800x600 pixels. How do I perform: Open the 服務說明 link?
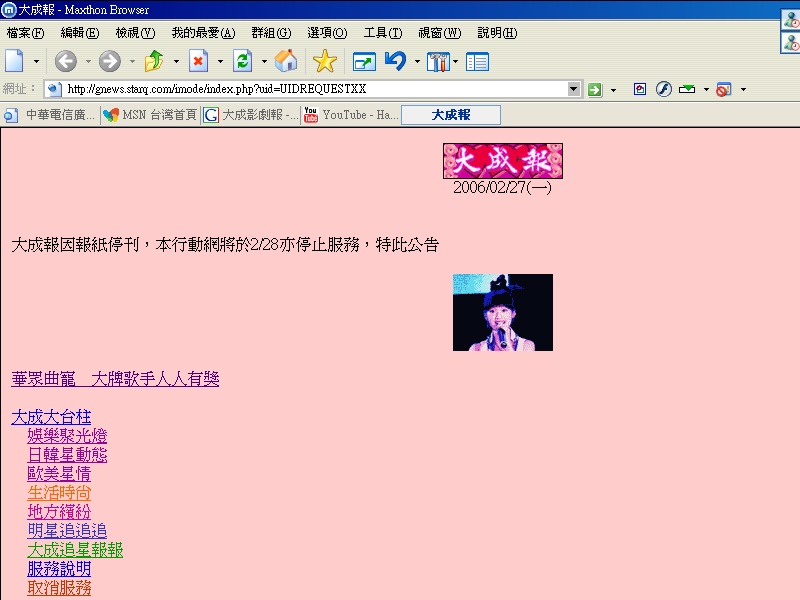[59, 569]
